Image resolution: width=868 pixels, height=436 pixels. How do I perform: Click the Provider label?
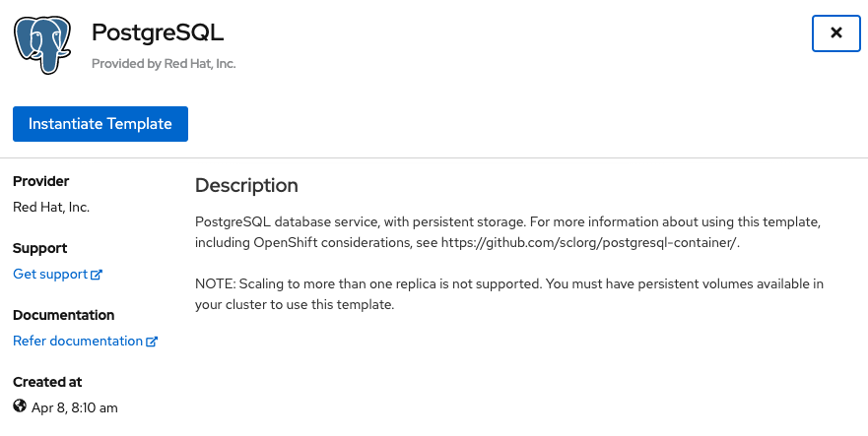click(x=41, y=181)
